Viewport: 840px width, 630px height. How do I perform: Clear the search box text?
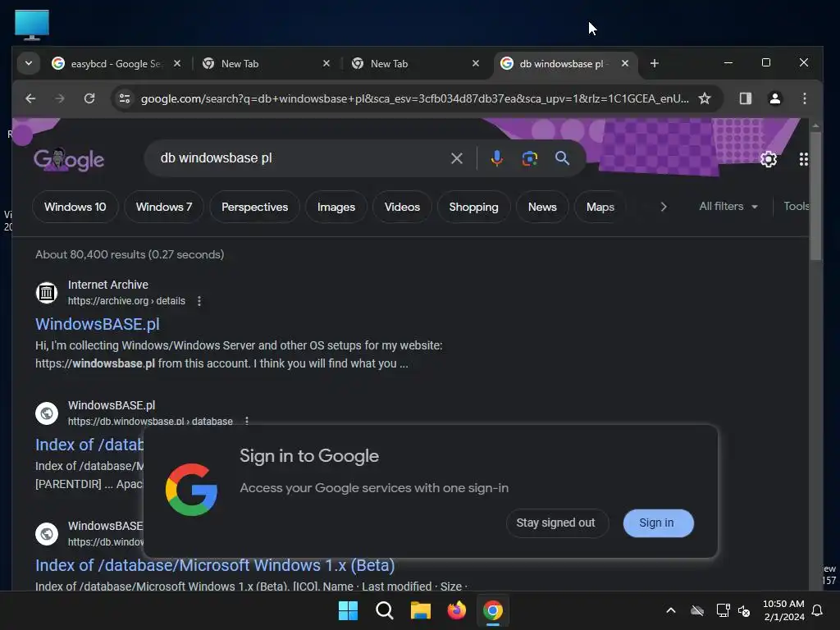point(456,158)
